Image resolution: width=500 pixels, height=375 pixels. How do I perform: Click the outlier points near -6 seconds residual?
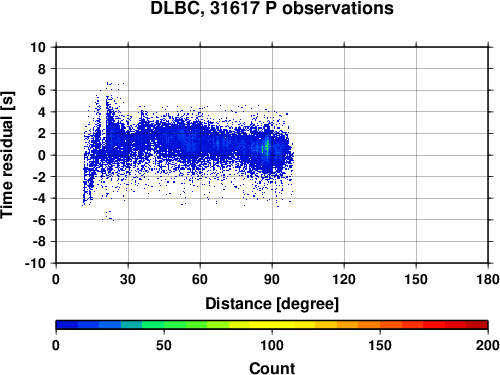tap(109, 216)
